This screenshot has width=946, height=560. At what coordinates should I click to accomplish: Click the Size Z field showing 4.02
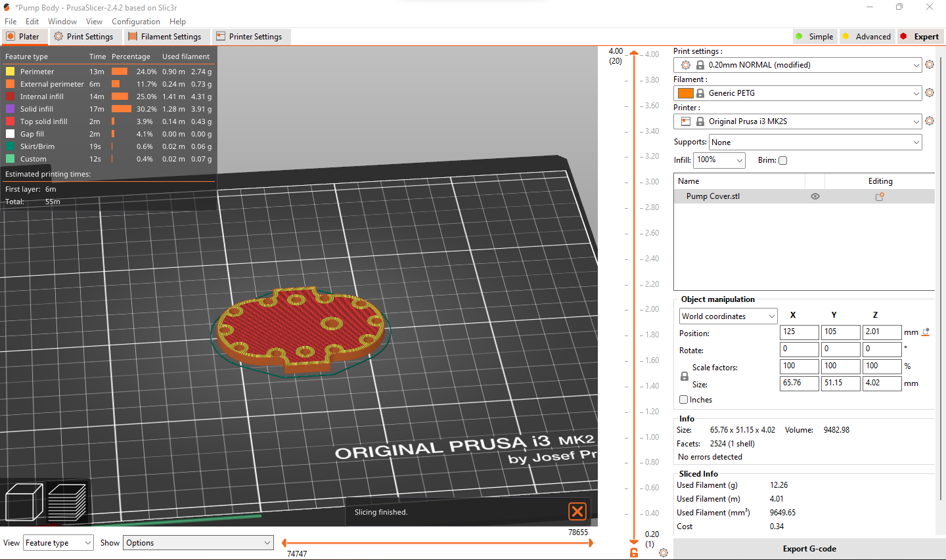pyautogui.click(x=882, y=383)
